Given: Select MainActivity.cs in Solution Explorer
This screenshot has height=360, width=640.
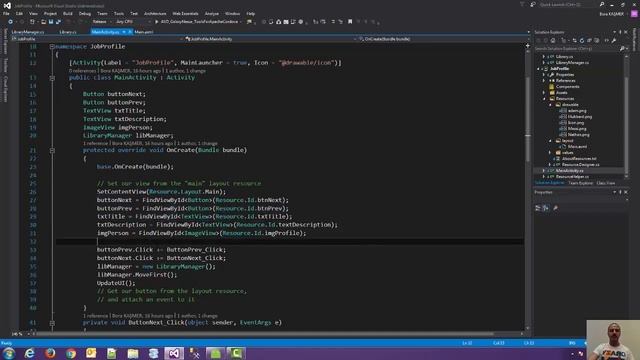Looking at the screenshot, I should point(569,171).
